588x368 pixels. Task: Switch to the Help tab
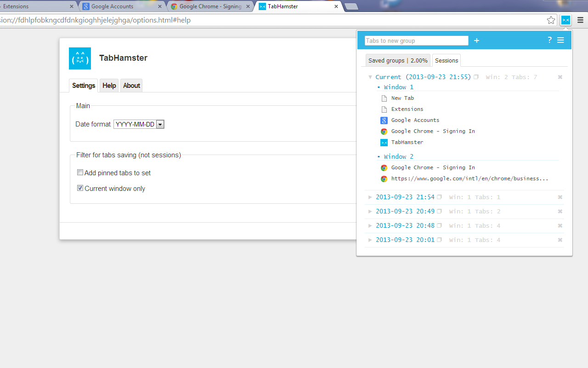(x=109, y=86)
